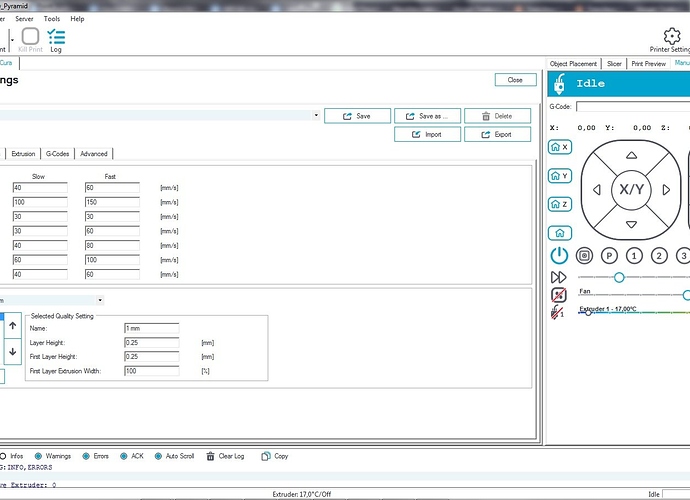Click the Delete profile button
690x500 pixels.
[497, 116]
